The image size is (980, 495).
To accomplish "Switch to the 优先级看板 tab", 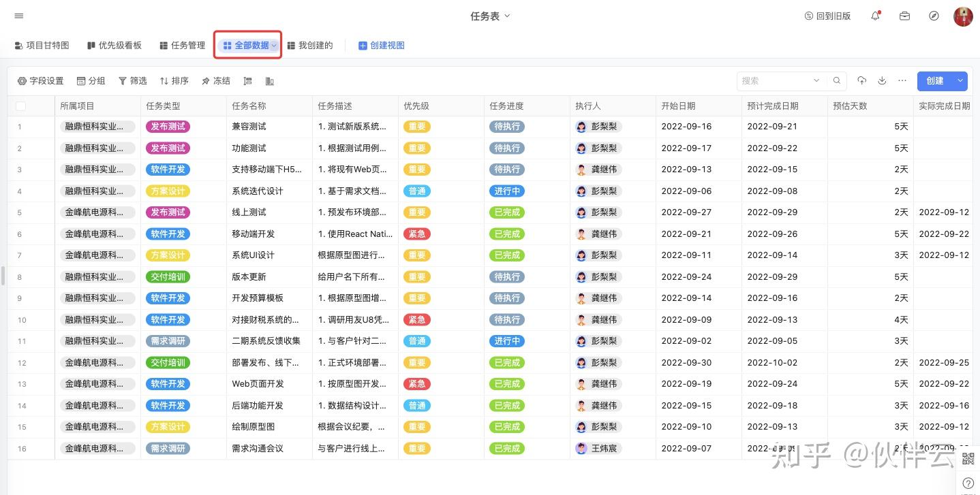I will 114,46.
